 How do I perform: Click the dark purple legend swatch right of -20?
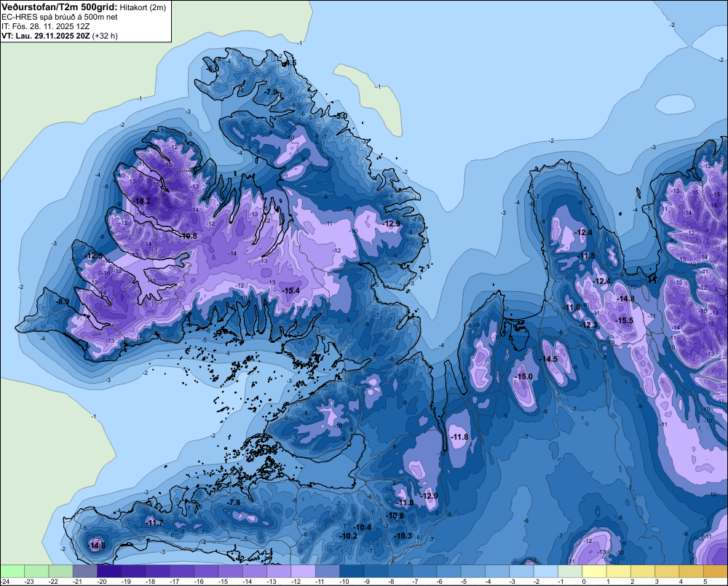tap(109, 571)
